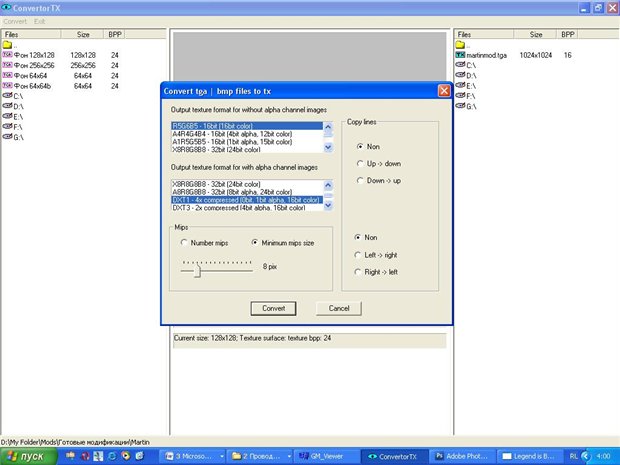620x465 pixels.
Task: Select martinmod.tga file icon in right panel
Action: pos(460,55)
